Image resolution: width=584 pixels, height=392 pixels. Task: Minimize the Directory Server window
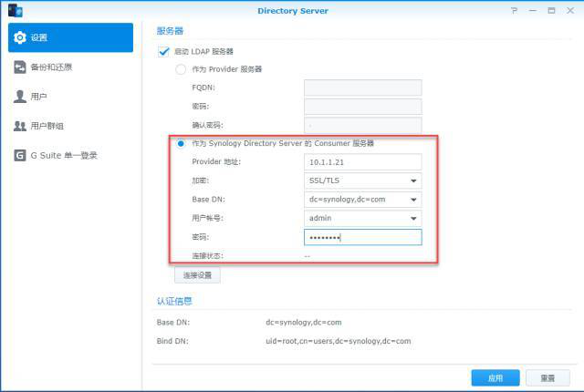click(533, 11)
